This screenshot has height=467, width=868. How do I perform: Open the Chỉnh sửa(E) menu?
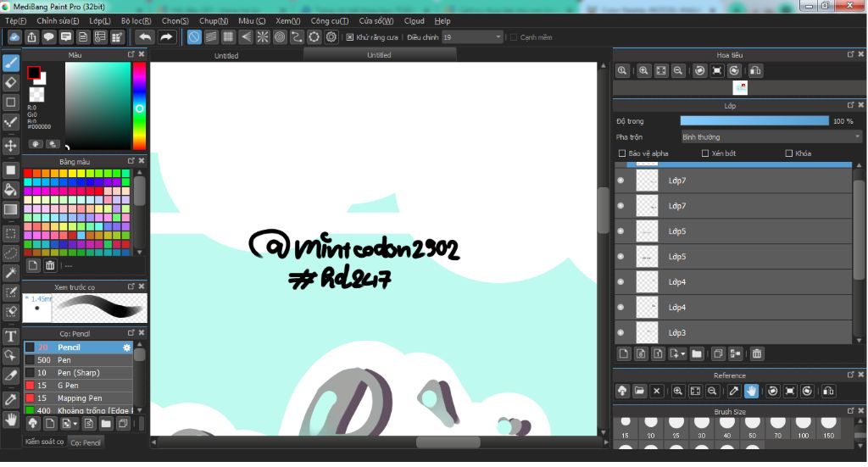coord(58,21)
